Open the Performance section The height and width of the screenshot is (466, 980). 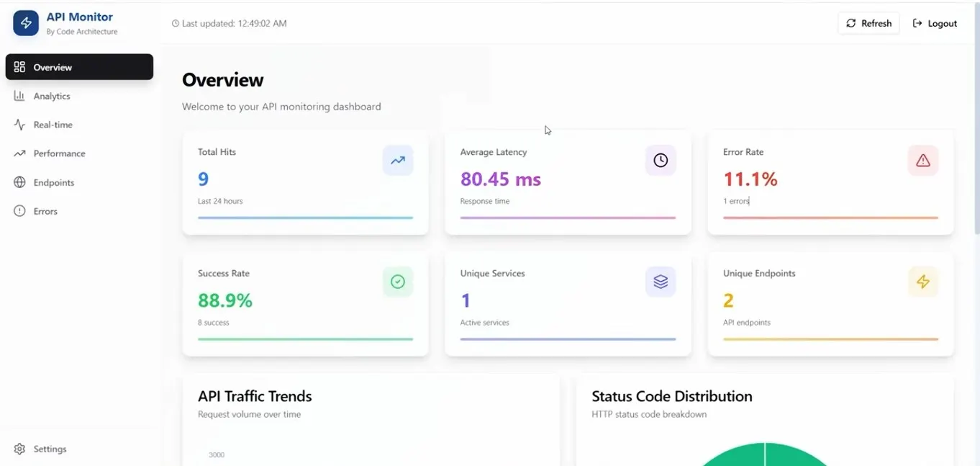coord(79,153)
